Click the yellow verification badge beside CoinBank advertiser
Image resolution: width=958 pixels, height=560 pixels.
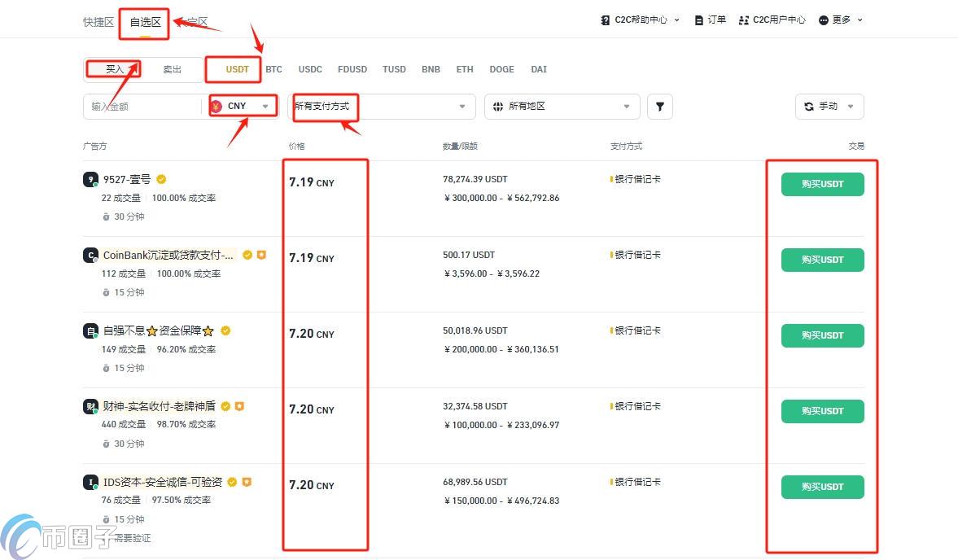(247, 255)
